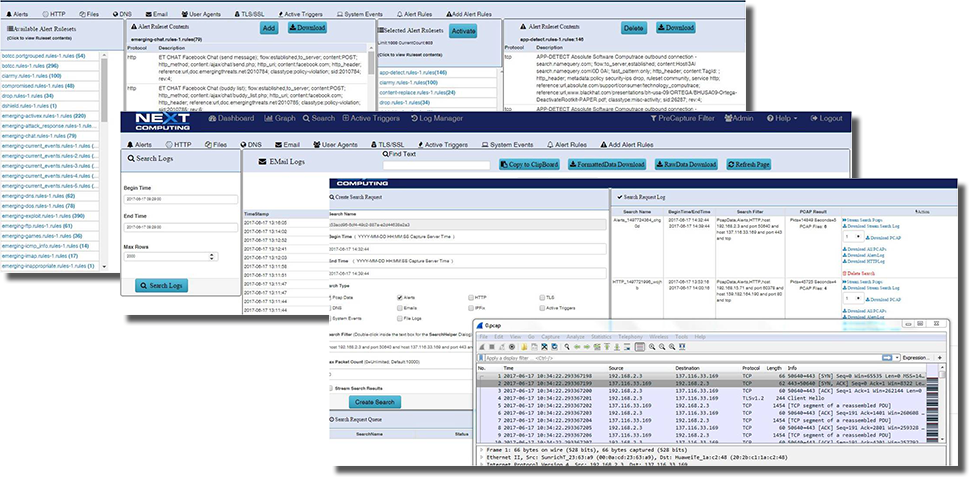This screenshot has width=970, height=478.
Task: Jump to last packet icon in Wireshark
Action: pyautogui.click(x=617, y=346)
